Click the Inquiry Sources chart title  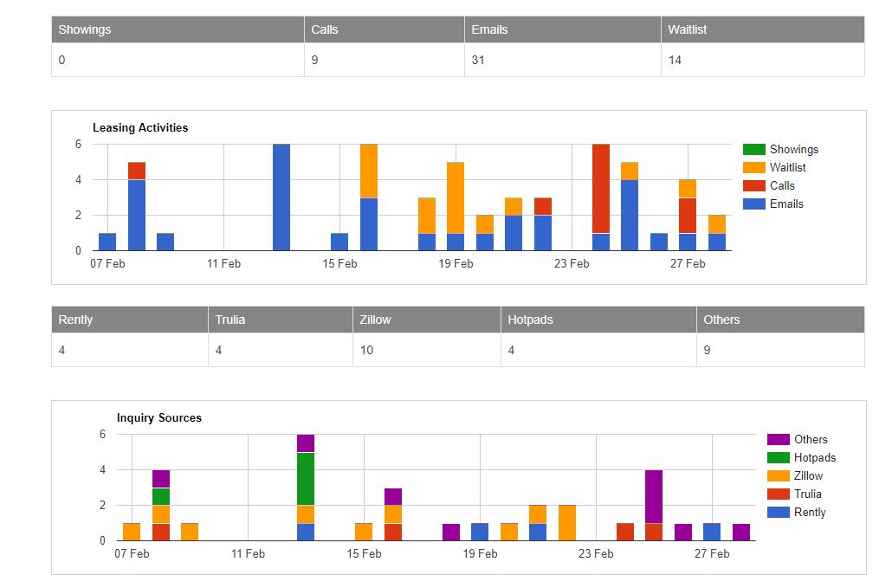(159, 417)
